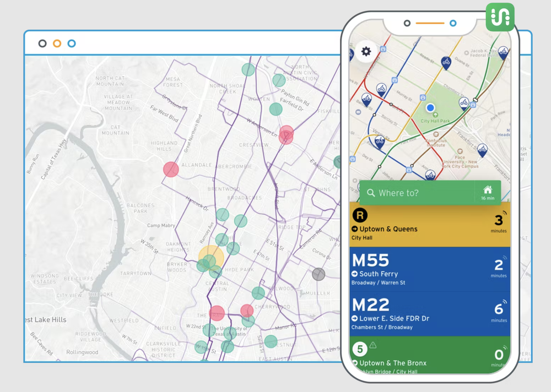
Task: Click the BALCONES PARK label
Action: click(x=140, y=208)
